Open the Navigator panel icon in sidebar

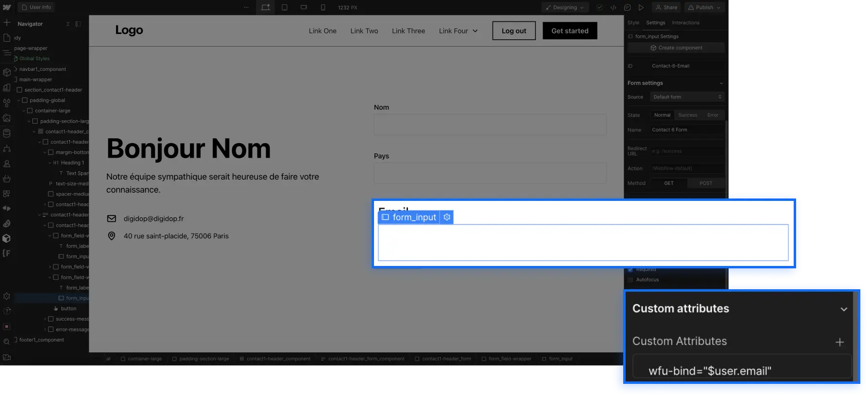coord(7,52)
